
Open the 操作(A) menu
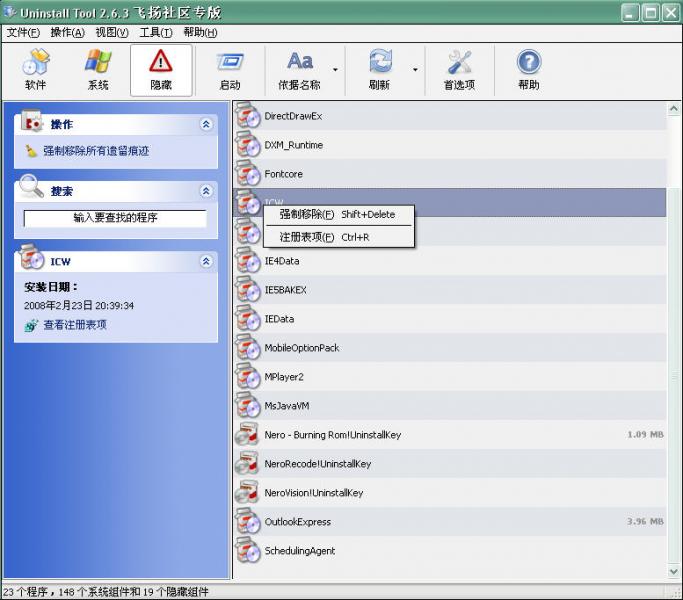tap(67, 33)
